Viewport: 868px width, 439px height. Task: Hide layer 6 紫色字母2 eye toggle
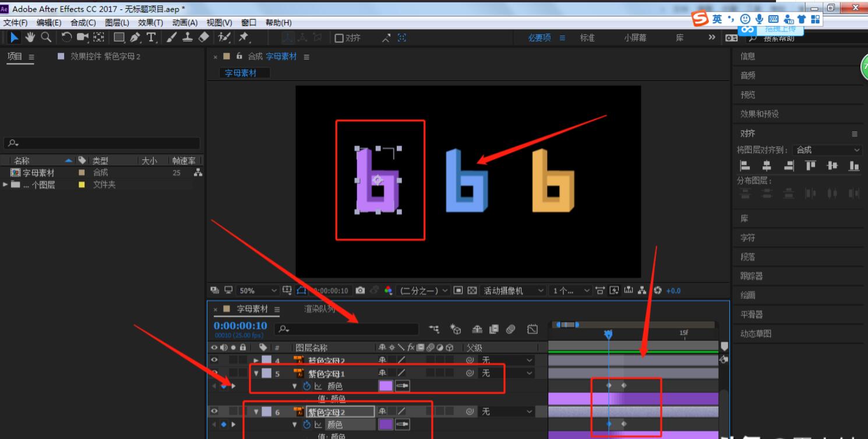point(214,412)
